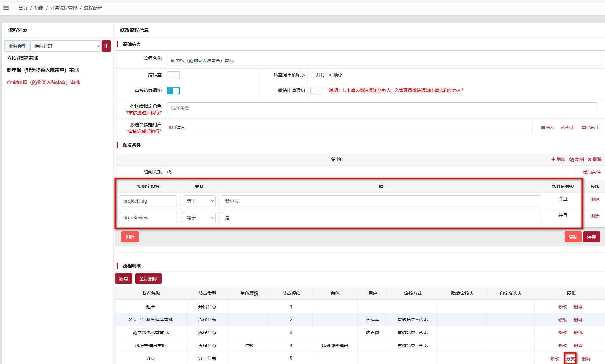
Task: Select 新申报（药物类入院审查）审批 flow
Action: [x=46, y=82]
